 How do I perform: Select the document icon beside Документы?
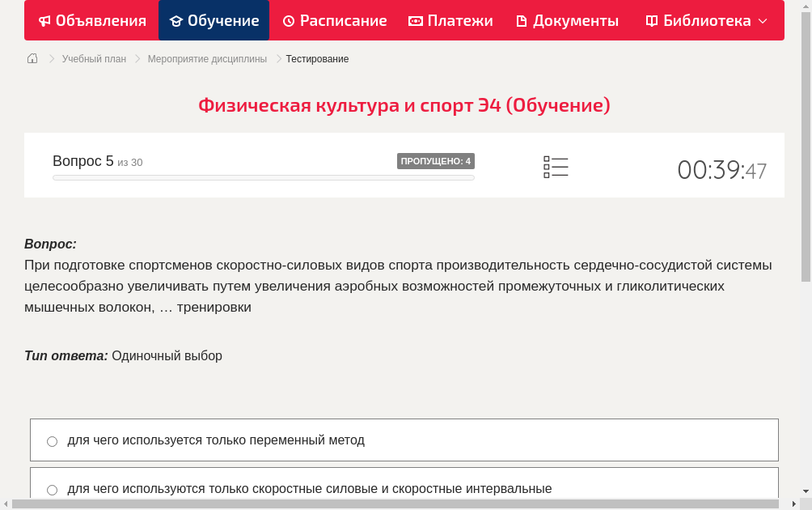523,20
